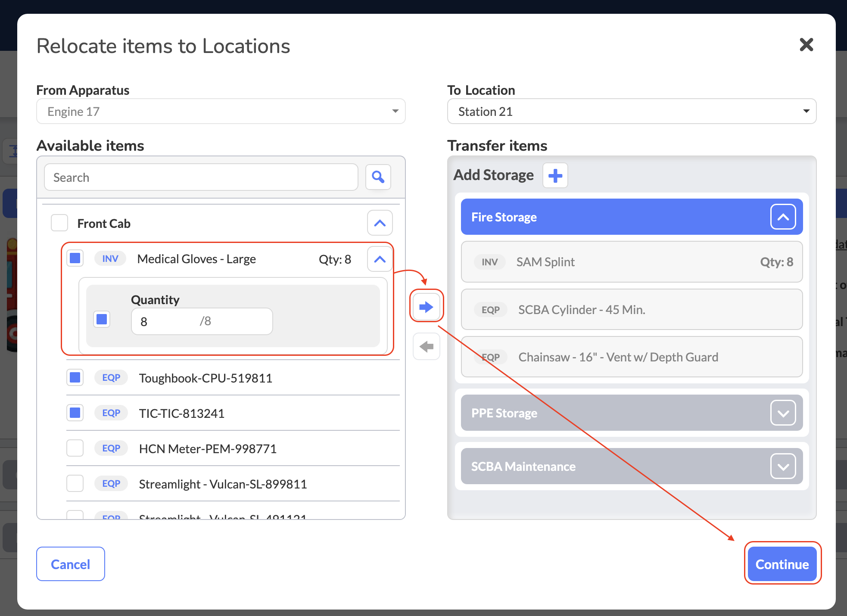Uncheck Toughbook-CPU-519811 checkbox
Screen dimensions: 847x616
pos(75,378)
